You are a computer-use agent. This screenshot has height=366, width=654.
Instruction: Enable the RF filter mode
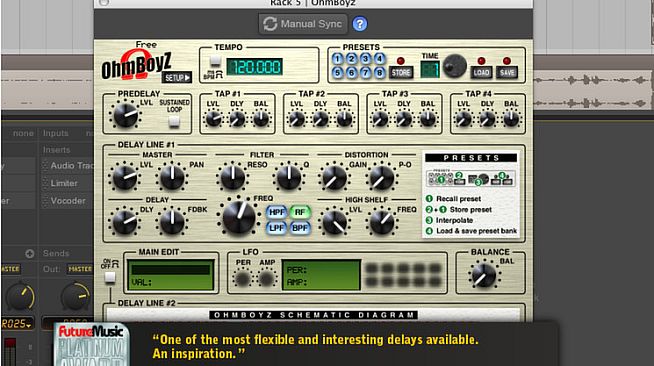[300, 212]
